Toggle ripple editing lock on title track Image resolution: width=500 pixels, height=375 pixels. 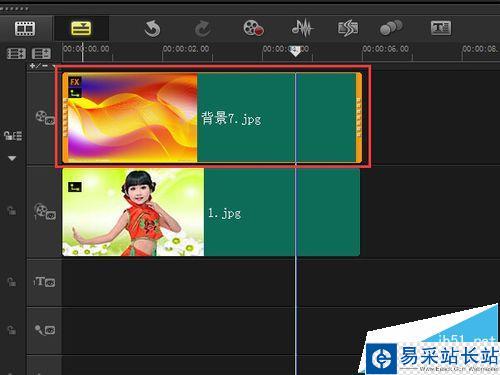[x=12, y=282]
